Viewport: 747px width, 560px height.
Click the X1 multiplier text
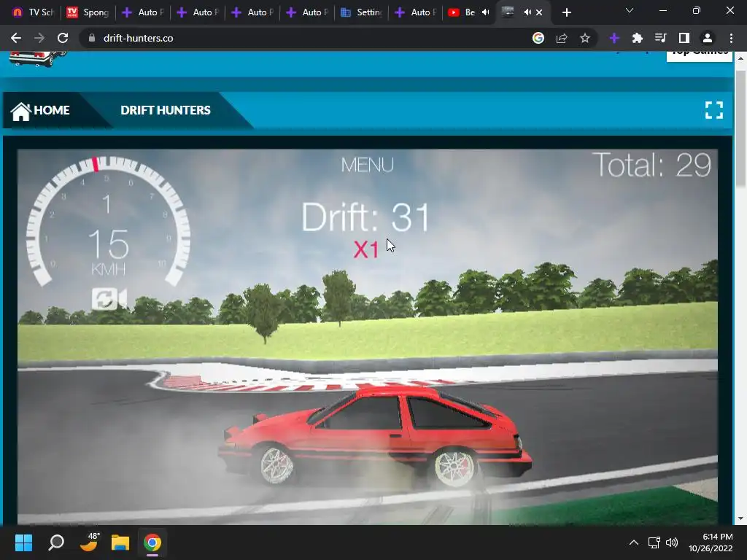366,249
